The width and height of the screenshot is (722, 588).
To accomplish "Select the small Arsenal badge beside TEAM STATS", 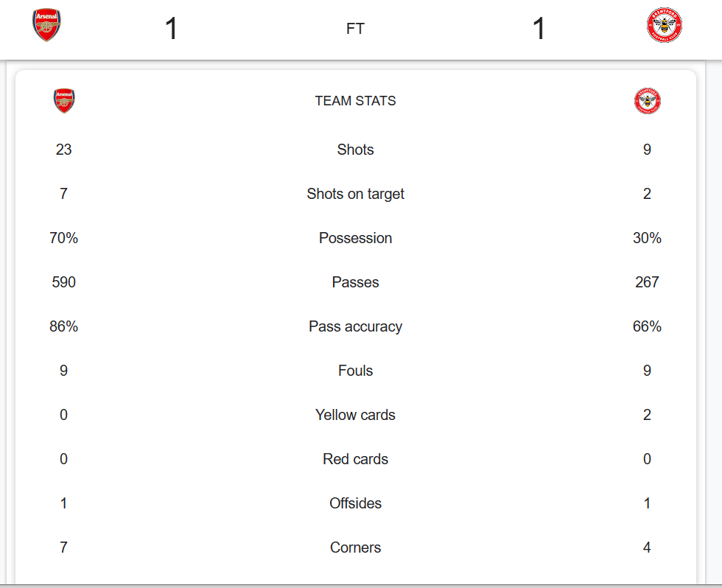I will (64, 101).
